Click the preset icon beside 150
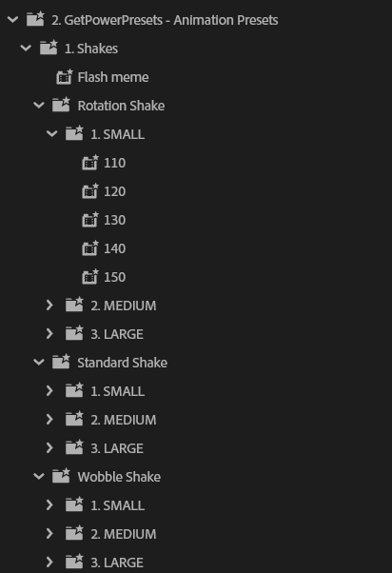Screen dimensions: 392x573 pos(90,277)
